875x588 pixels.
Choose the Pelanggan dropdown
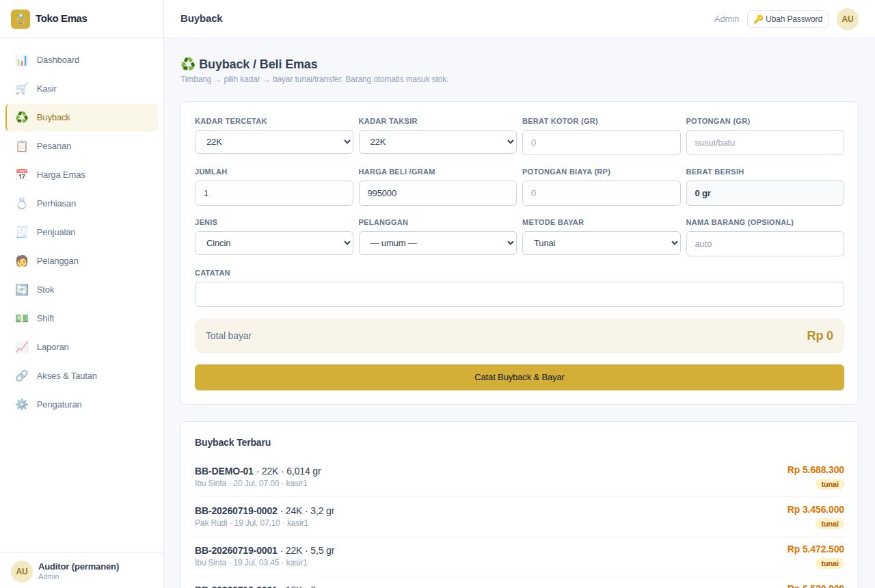437,243
